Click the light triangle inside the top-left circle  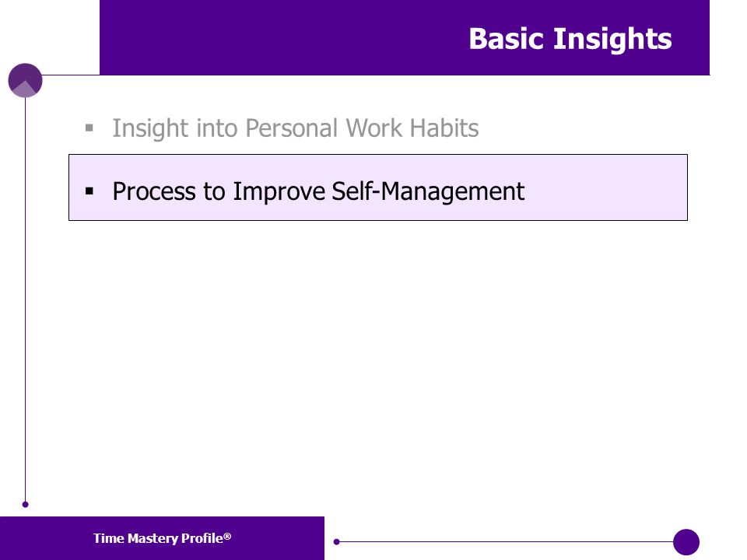point(25,89)
